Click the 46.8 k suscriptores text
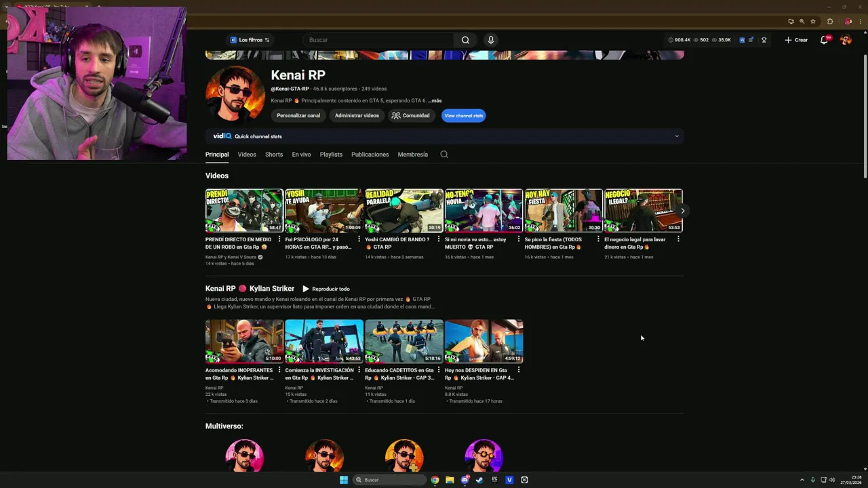The image size is (868, 488). [x=335, y=89]
